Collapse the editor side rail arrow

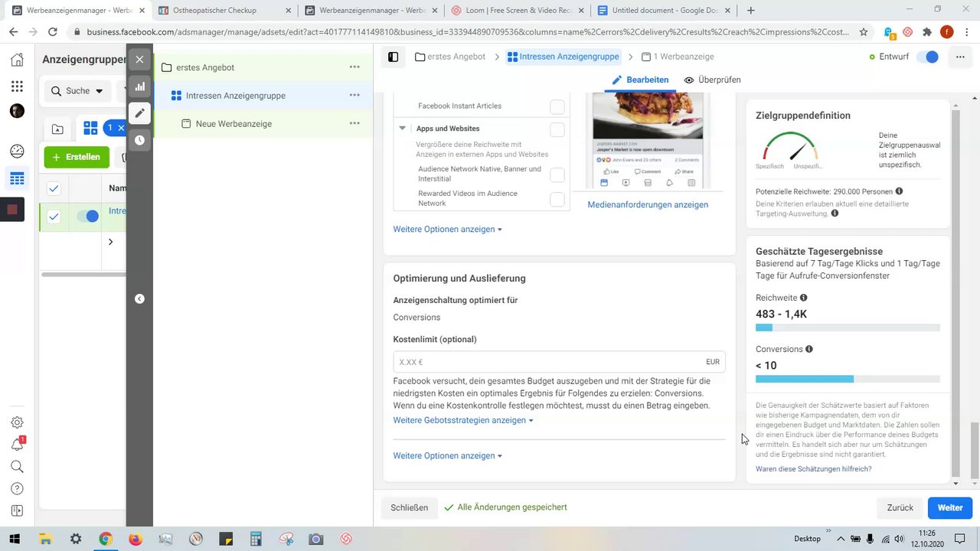(x=139, y=299)
